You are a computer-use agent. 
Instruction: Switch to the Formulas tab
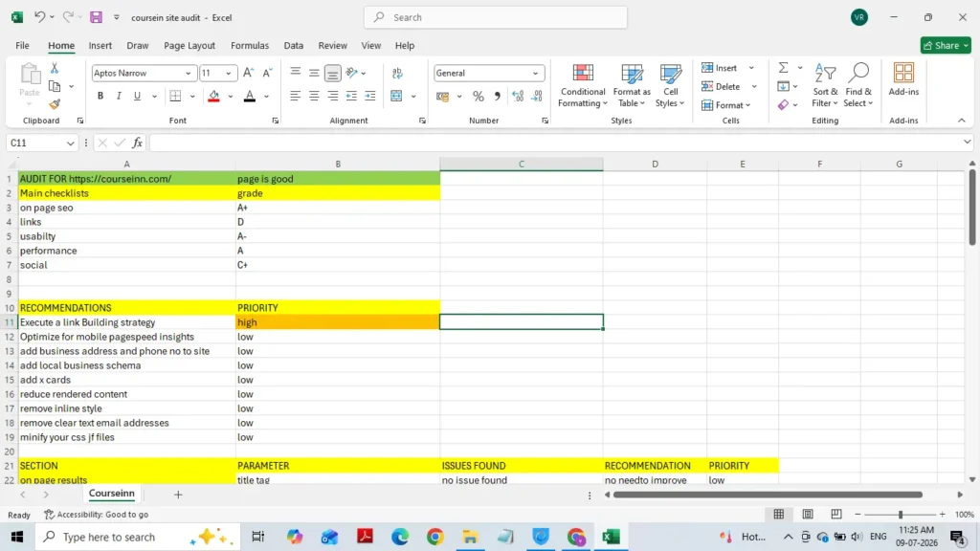click(250, 46)
